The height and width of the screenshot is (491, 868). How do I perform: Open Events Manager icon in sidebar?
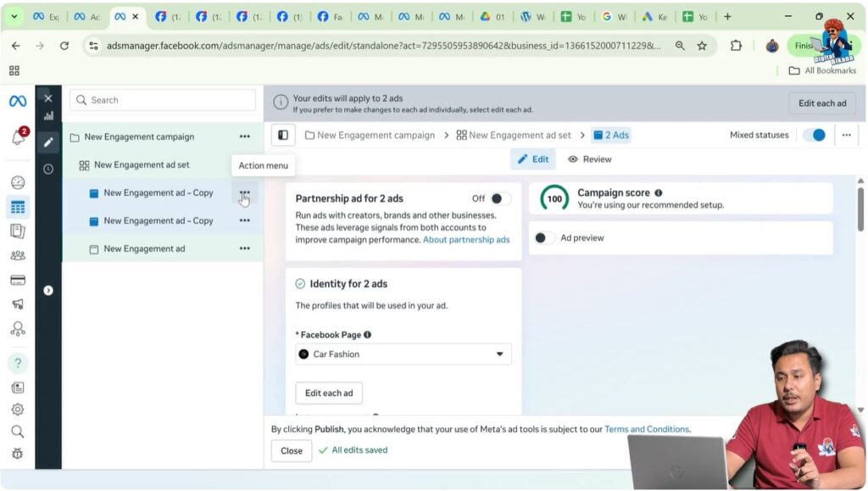(18, 329)
